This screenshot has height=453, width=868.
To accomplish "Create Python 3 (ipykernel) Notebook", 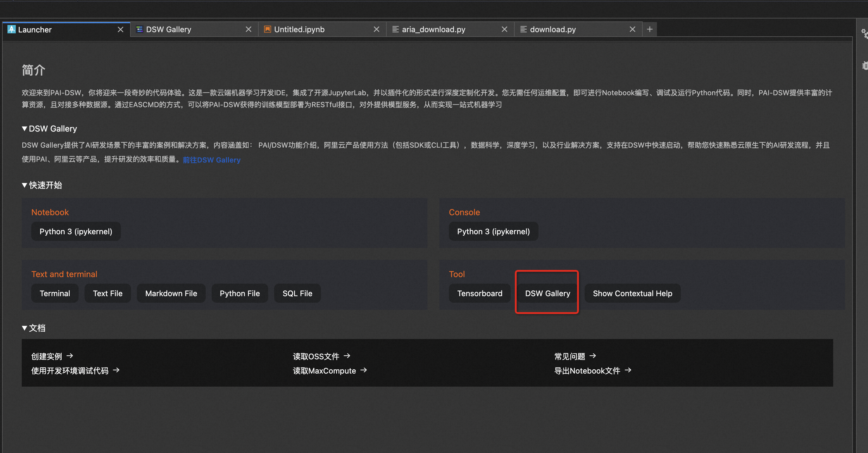I will [76, 231].
